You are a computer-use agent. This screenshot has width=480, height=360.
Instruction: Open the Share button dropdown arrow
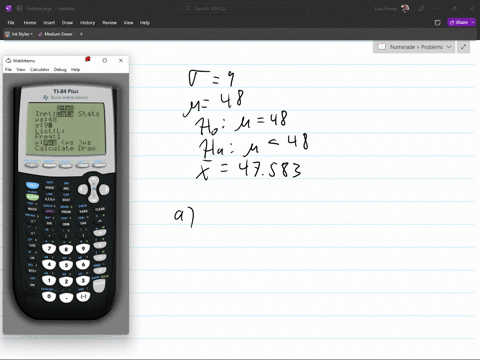pos(473,22)
